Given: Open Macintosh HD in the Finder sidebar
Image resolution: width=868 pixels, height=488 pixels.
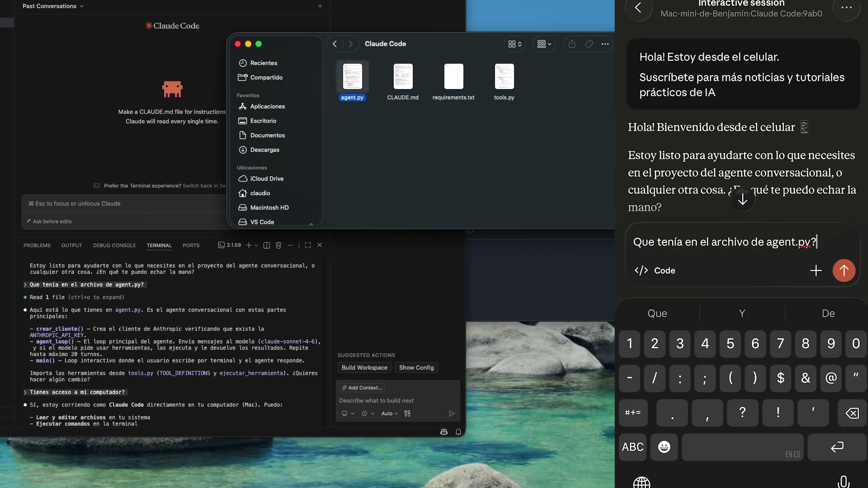Looking at the screenshot, I should [x=269, y=207].
